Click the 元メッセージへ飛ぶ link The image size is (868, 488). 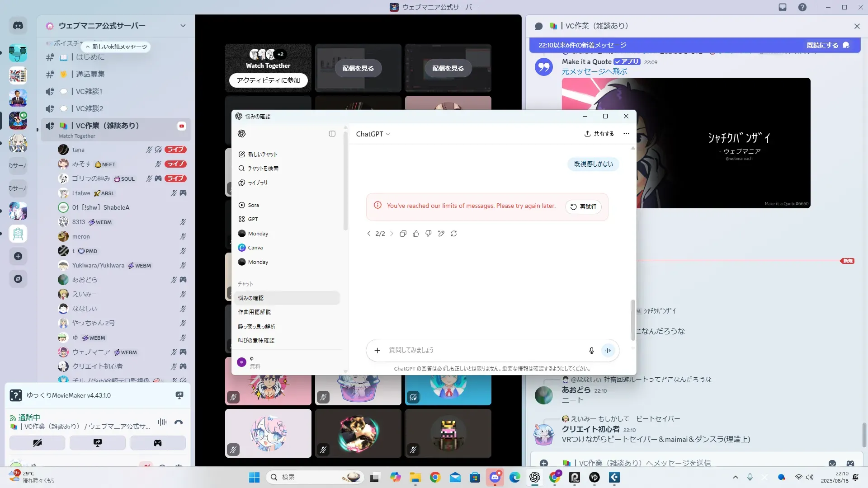594,71
